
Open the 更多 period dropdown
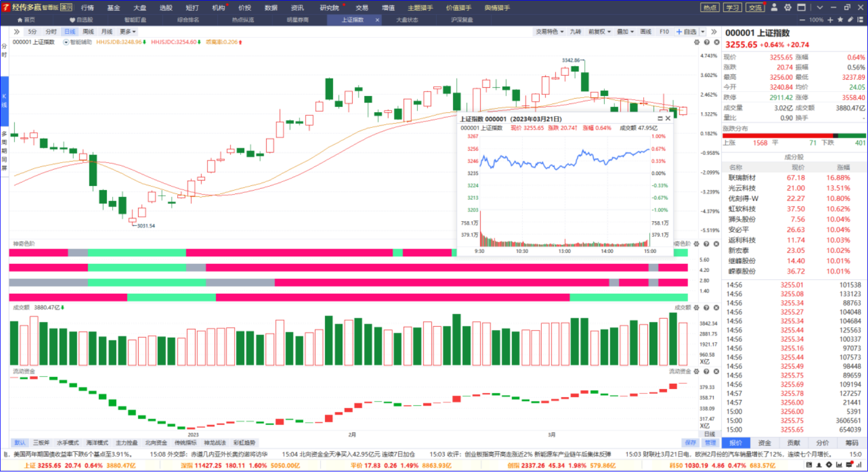[128, 32]
